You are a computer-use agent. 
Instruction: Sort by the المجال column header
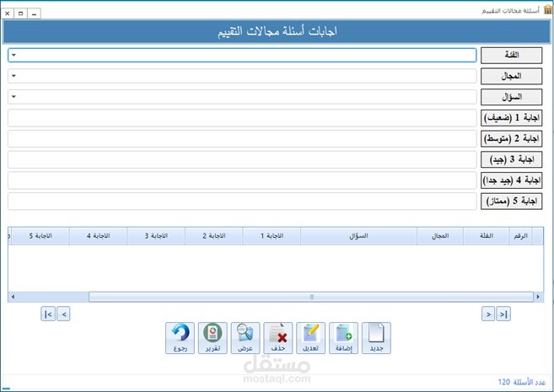[440, 236]
